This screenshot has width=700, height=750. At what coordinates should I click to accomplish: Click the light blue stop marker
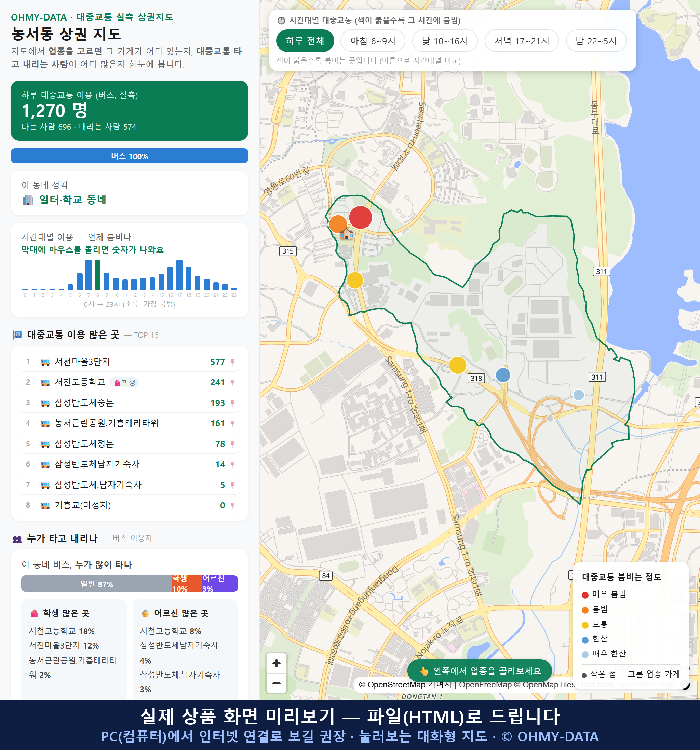coord(578,395)
